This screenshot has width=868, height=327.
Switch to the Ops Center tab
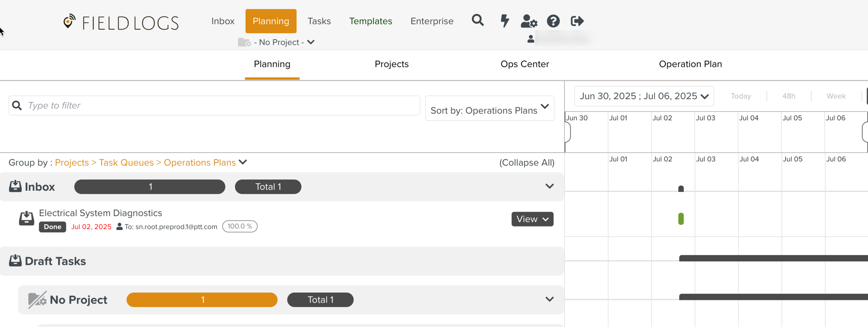pos(524,64)
